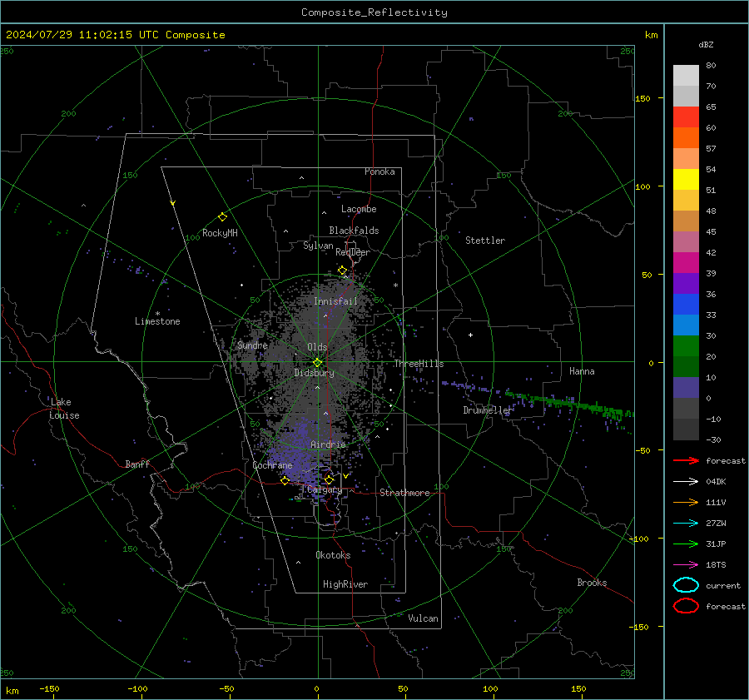The width and height of the screenshot is (749, 700).
Task: Click the Drumheller label
Action: [488, 410]
